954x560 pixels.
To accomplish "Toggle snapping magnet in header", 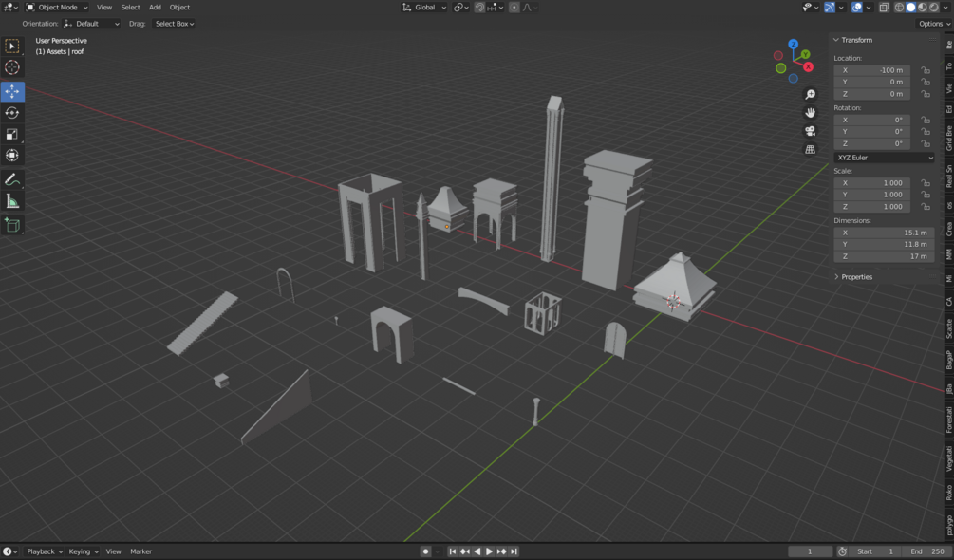I will pos(479,8).
